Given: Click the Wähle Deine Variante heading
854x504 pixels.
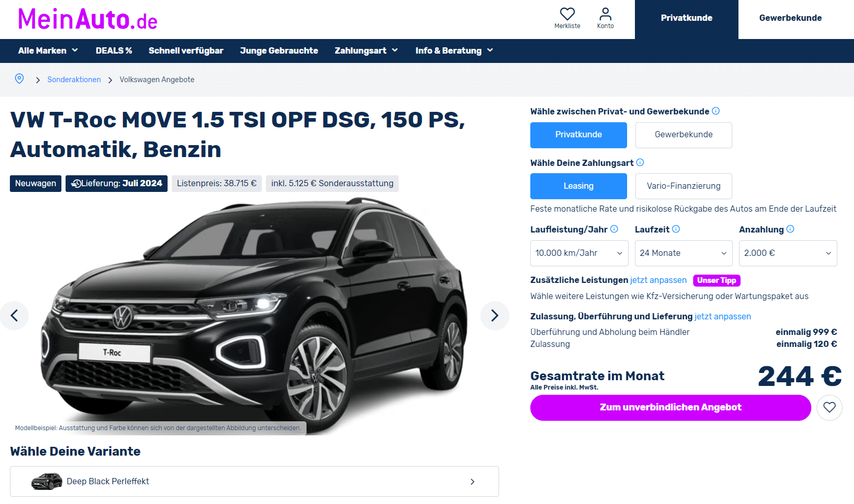Looking at the screenshot, I should [x=75, y=451].
